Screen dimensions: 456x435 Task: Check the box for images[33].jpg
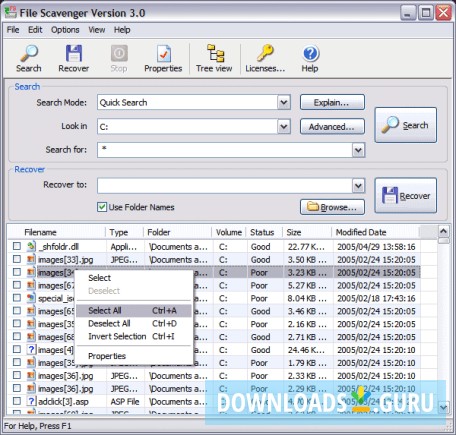click(17, 259)
